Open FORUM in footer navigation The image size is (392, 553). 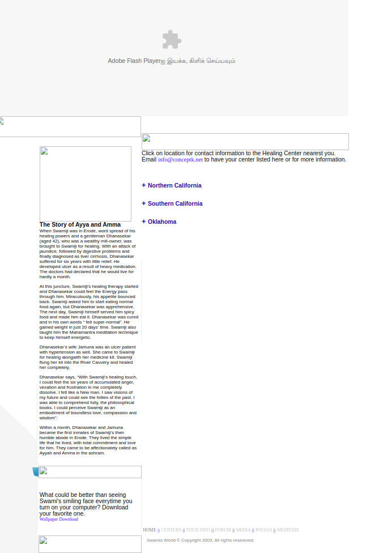click(223, 530)
